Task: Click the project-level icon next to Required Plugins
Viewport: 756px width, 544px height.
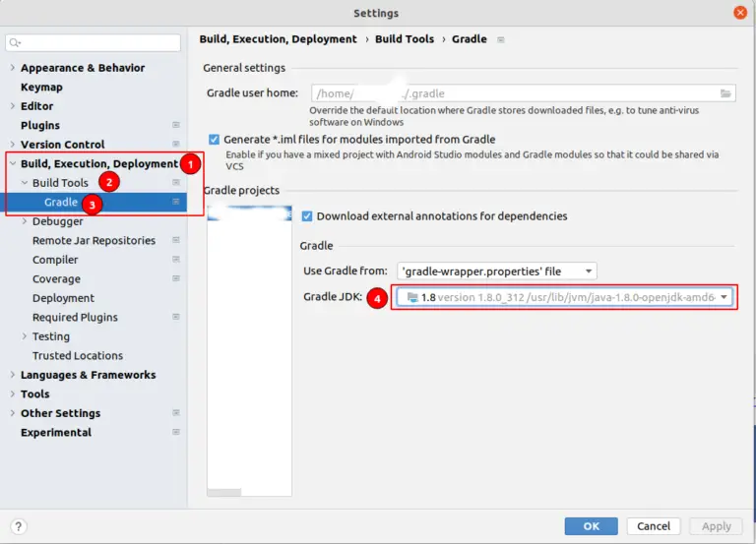Action: (x=176, y=317)
